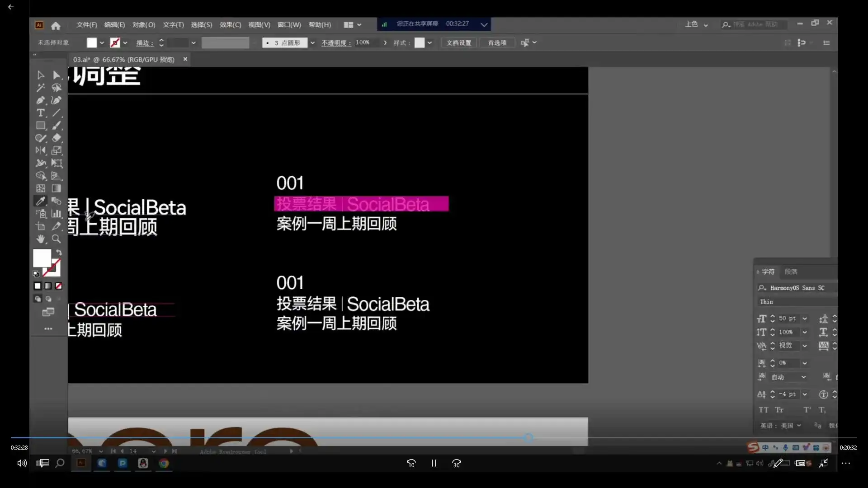Select the Hand tool
868x488 pixels.
(x=41, y=239)
